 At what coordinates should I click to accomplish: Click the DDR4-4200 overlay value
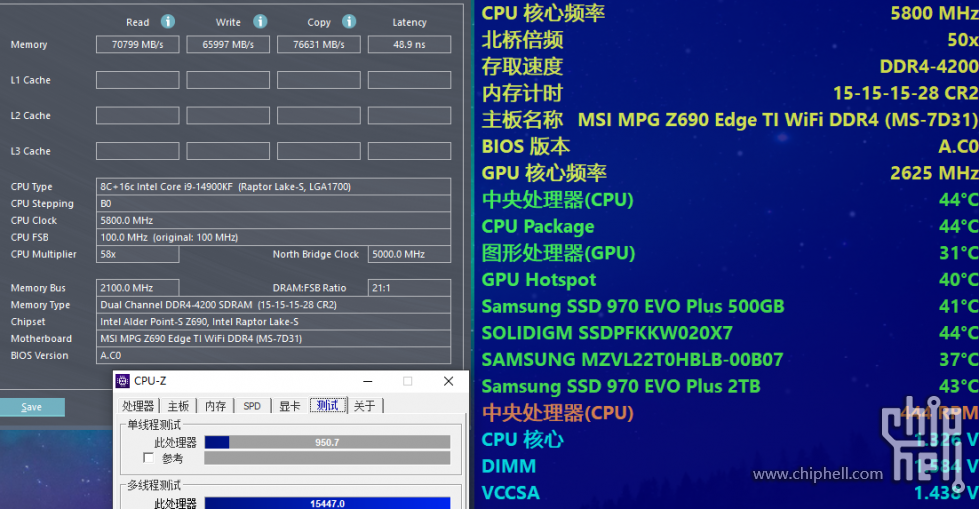pos(929,66)
